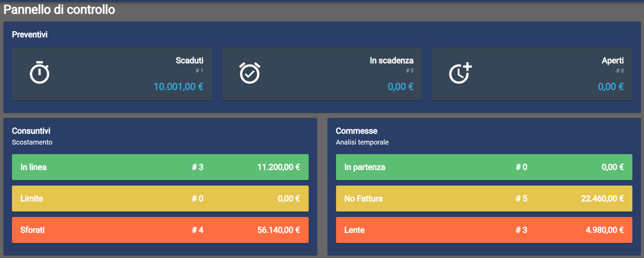
Task: Click the stopwatch icon in Scaduti card
Action: (x=40, y=73)
